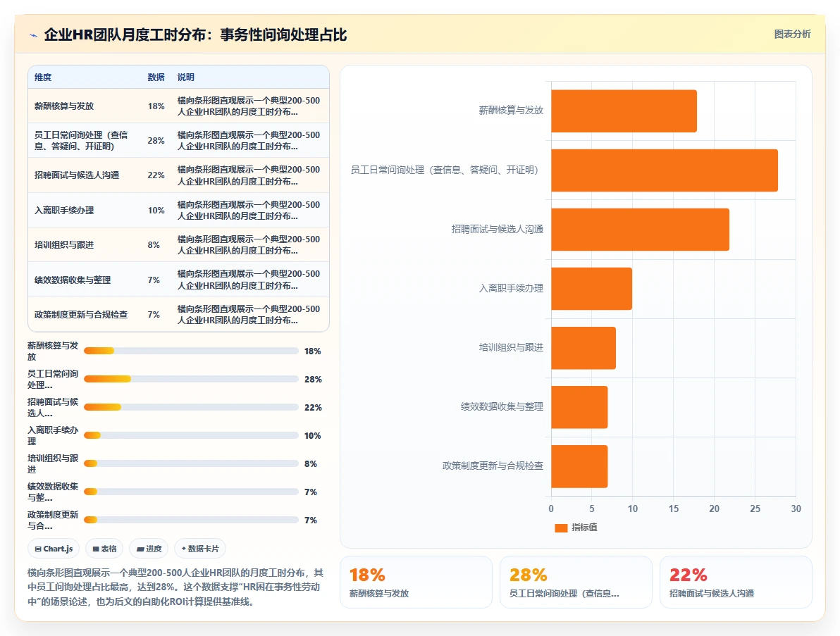Select the 员工日常问询处理 table row label
This screenshot has height=636, width=840.
click(x=81, y=141)
